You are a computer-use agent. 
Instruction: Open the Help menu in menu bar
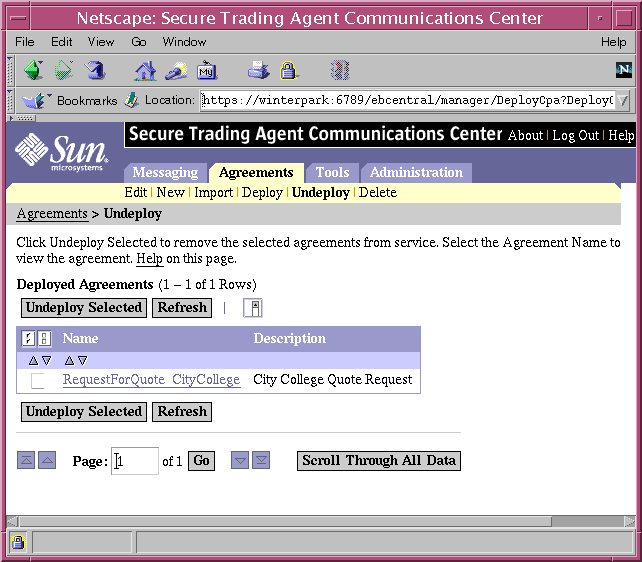coord(613,42)
